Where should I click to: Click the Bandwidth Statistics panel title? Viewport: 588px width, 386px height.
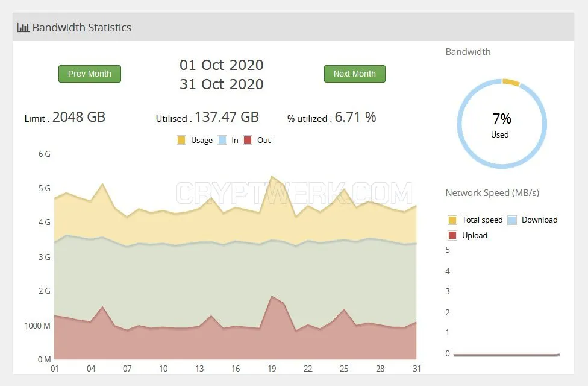click(82, 27)
